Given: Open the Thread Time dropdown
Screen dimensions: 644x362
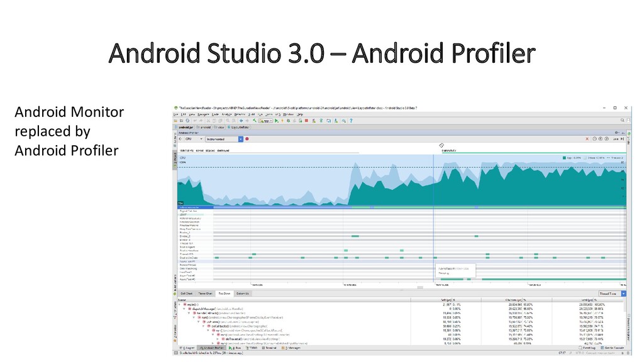Looking at the screenshot, I should pos(612,293).
